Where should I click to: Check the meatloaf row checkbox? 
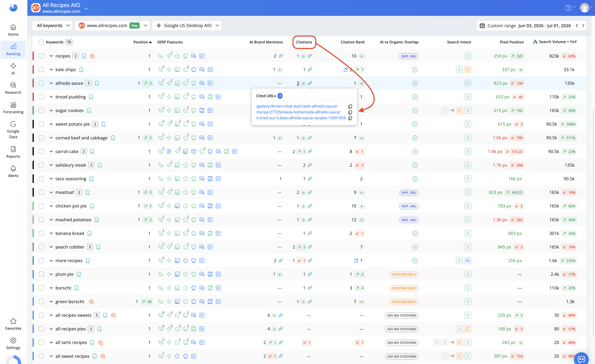[41, 192]
